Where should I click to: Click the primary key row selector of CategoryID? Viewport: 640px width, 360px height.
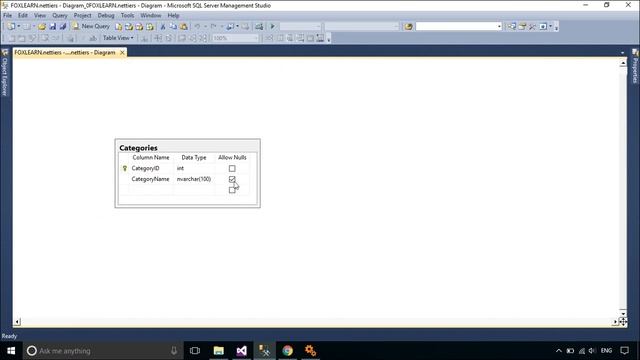click(124, 168)
